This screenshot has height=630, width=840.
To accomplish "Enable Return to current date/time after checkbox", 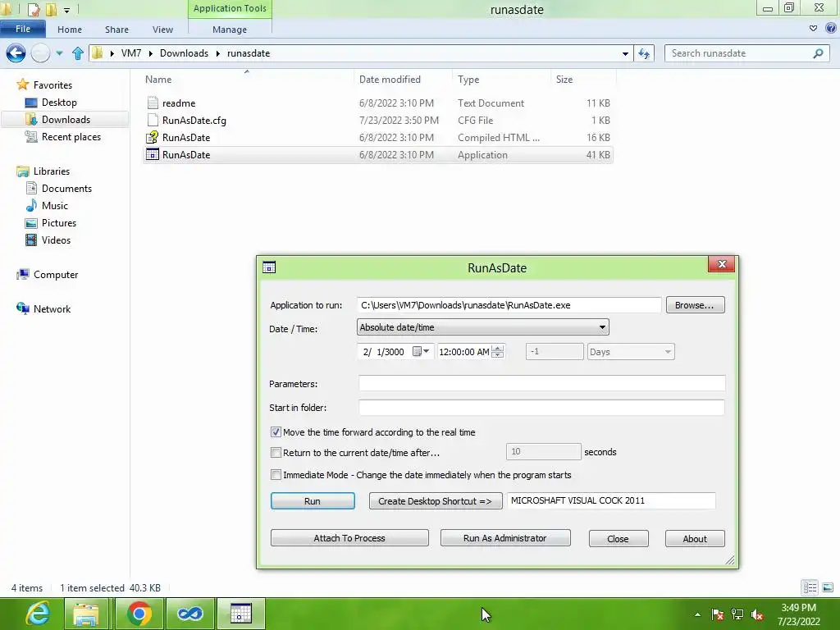I will (276, 453).
